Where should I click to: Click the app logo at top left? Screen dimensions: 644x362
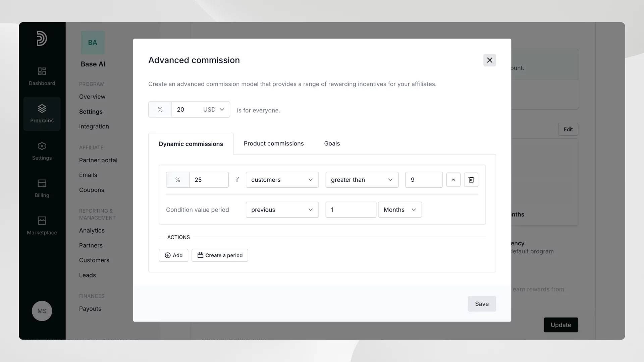42,38
